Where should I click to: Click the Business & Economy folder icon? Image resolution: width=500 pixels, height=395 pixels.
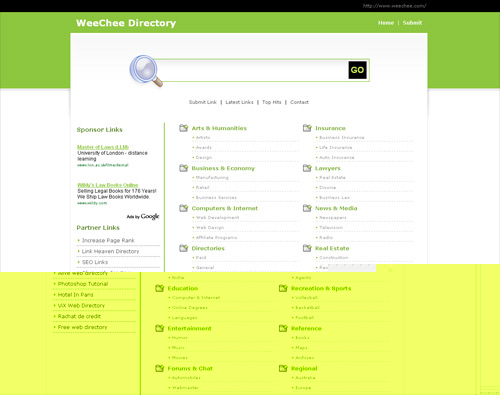pyautogui.click(x=184, y=168)
